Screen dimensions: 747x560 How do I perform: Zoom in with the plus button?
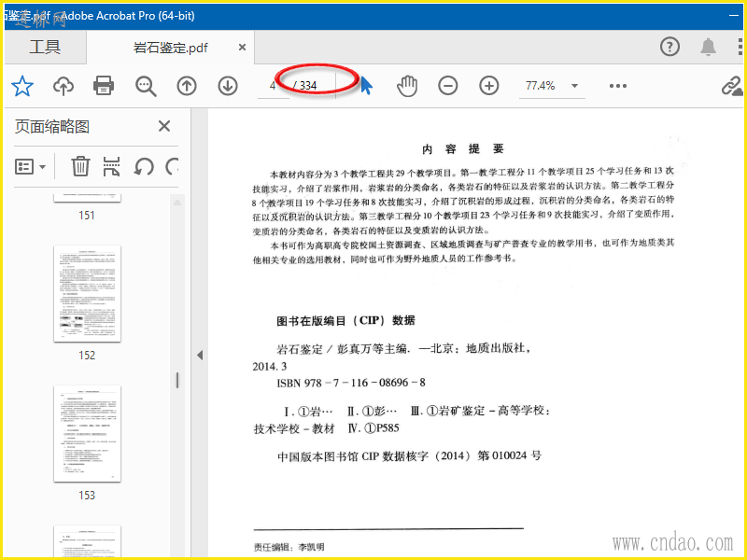click(x=488, y=86)
